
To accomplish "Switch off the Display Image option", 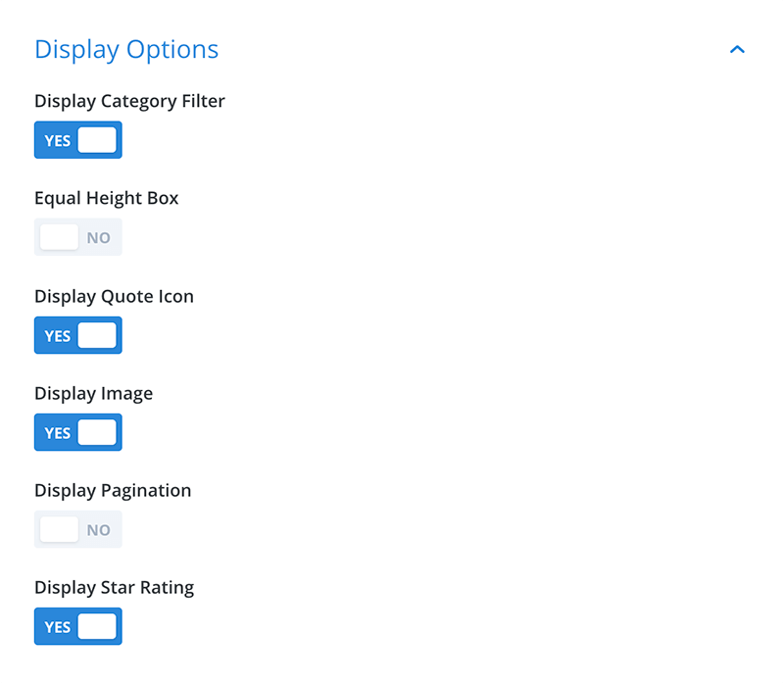I will 77,432.
